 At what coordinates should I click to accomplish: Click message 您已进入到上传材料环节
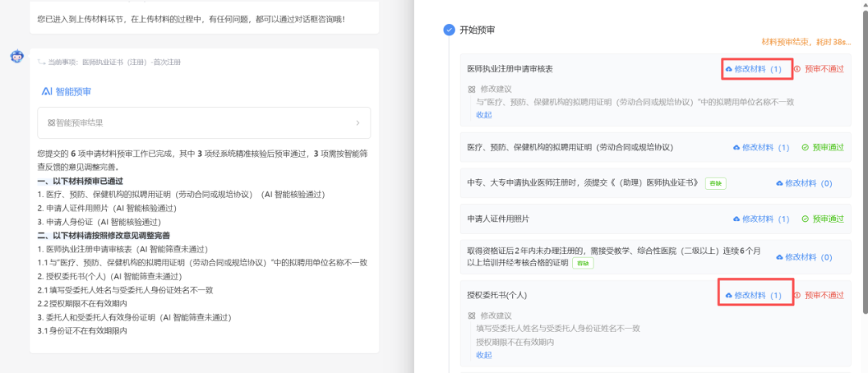point(191,19)
